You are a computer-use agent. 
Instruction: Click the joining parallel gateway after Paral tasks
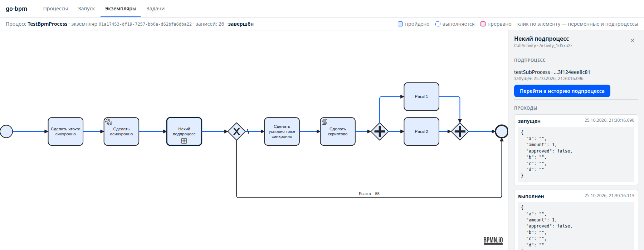tap(460, 131)
